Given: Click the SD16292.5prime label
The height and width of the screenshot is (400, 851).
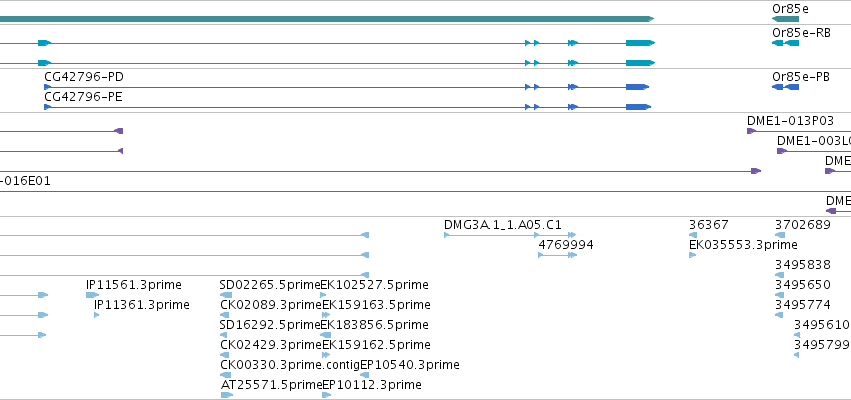Looking at the screenshot, I should point(270,325).
